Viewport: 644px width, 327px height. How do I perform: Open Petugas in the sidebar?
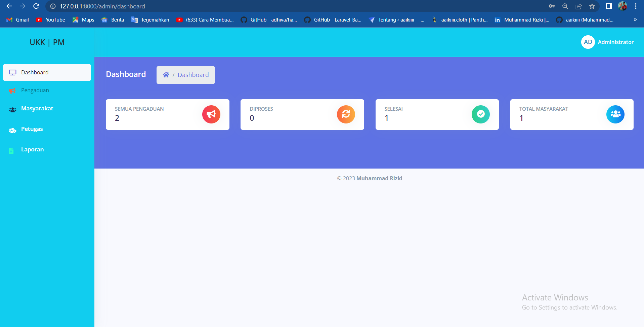coord(47,129)
